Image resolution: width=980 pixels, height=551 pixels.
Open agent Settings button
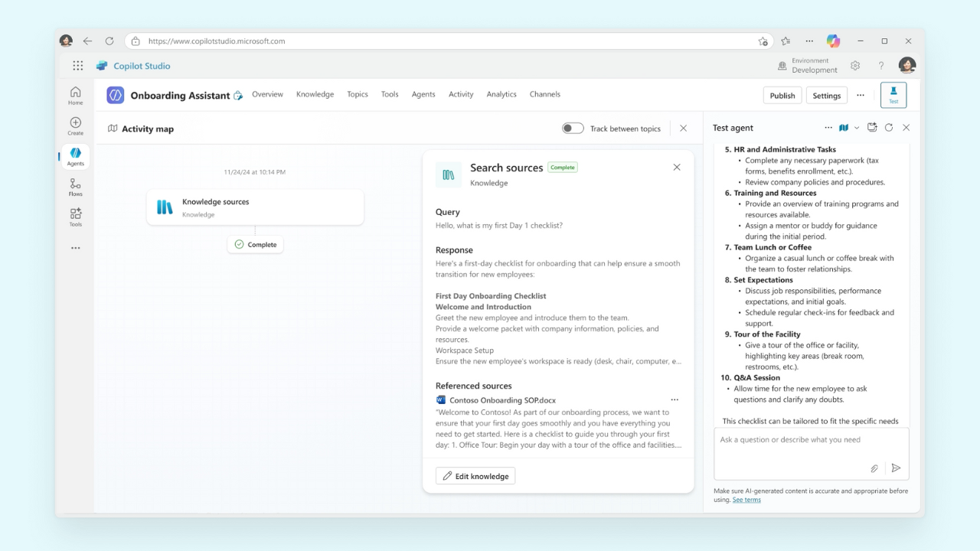827,96
